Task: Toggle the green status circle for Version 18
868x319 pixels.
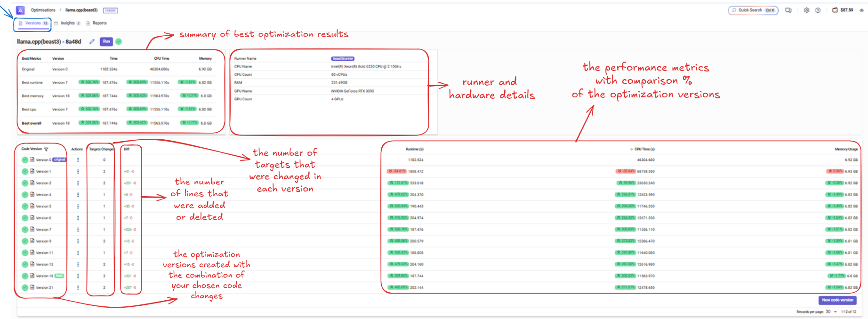Action: 25,276
